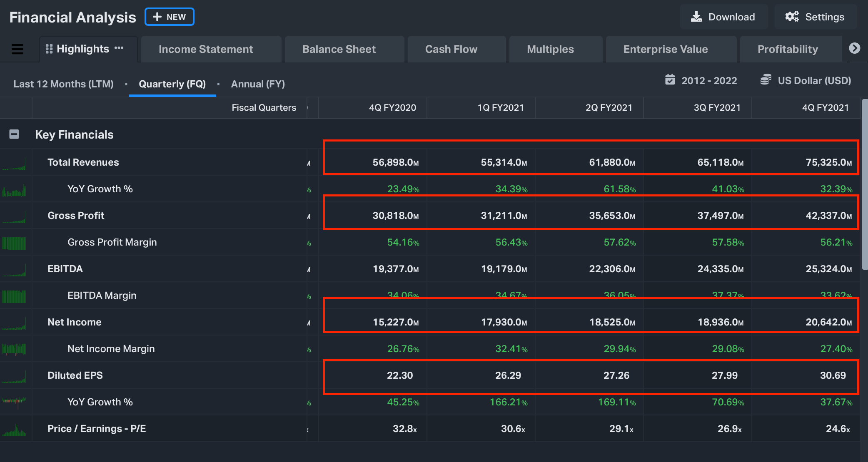868x462 pixels.
Task: Click the currency coins icon
Action: click(x=766, y=80)
